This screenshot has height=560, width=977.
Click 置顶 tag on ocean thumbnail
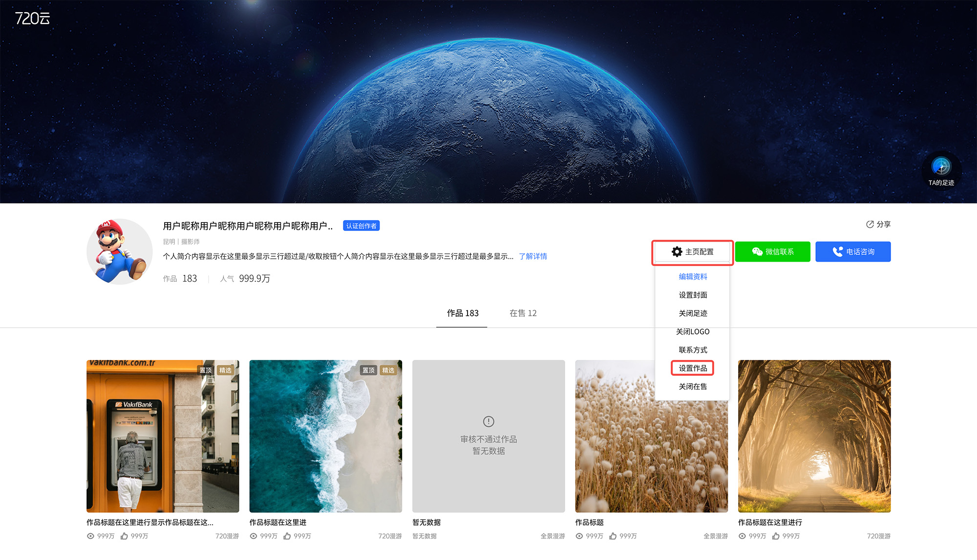[x=368, y=370]
